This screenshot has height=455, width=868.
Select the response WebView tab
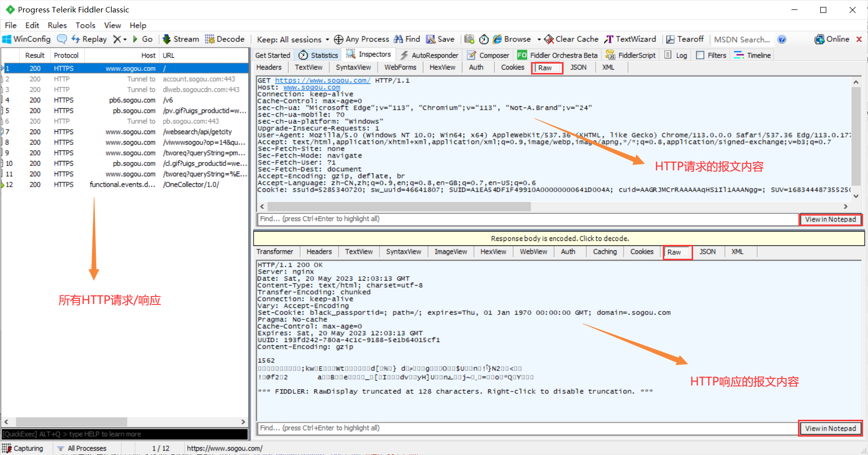534,252
